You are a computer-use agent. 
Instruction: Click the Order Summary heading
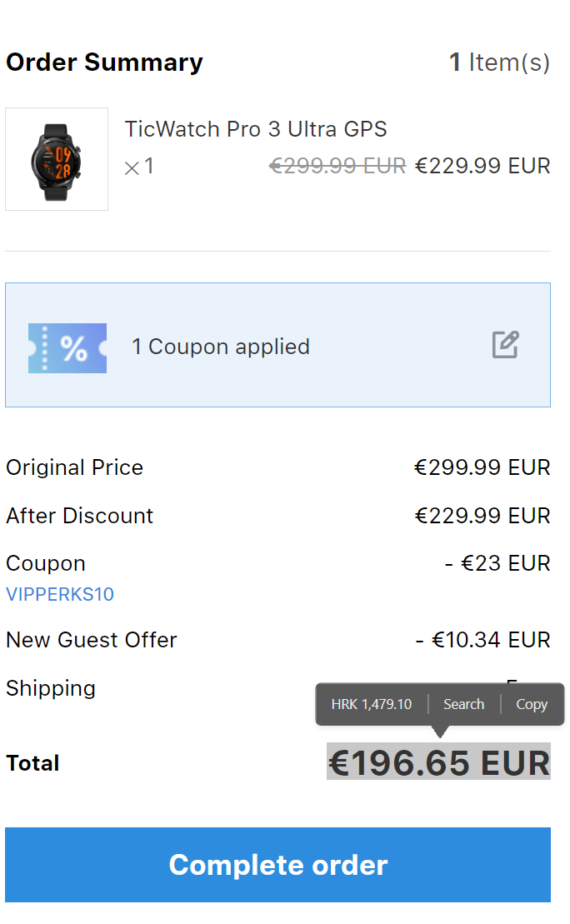pos(104,62)
